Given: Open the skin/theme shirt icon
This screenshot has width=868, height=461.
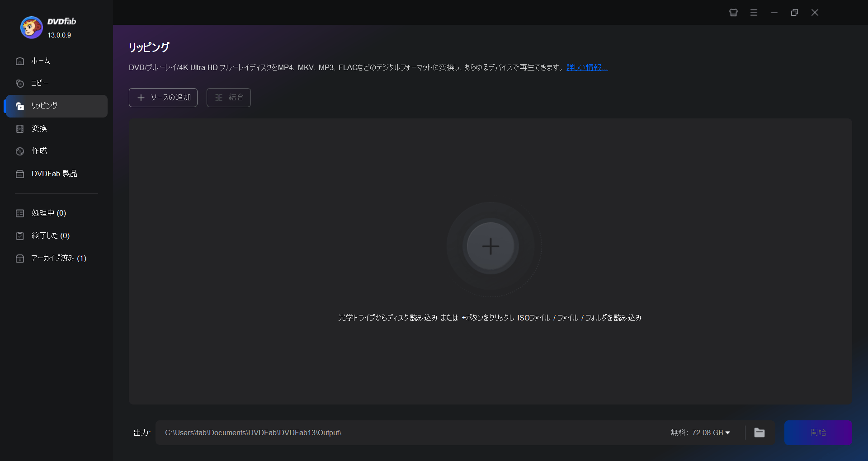Looking at the screenshot, I should pos(733,13).
